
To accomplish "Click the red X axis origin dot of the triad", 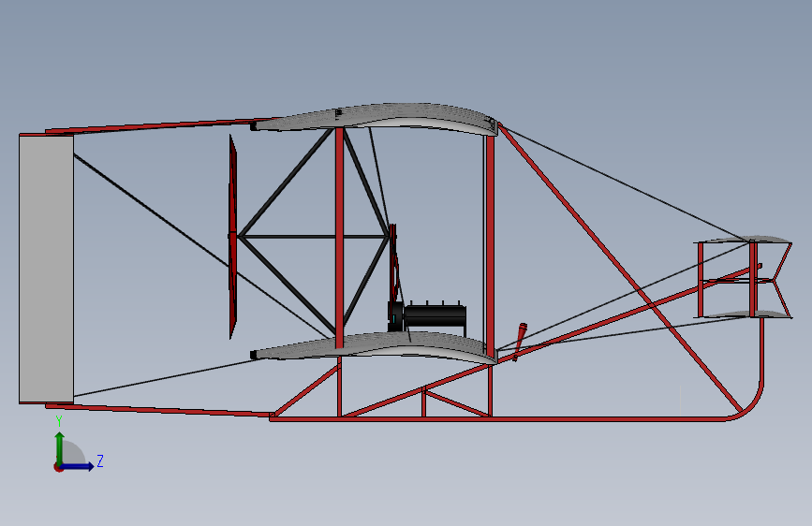I will pyautogui.click(x=58, y=467).
